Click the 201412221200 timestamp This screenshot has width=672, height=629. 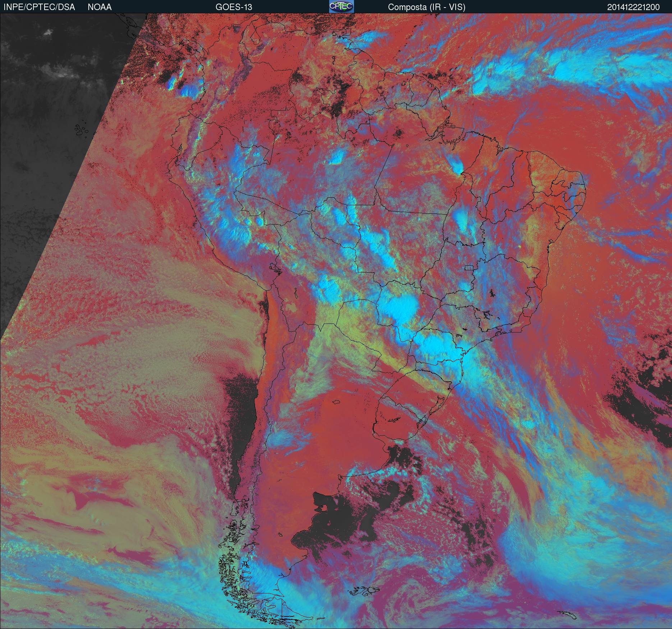[x=633, y=7]
